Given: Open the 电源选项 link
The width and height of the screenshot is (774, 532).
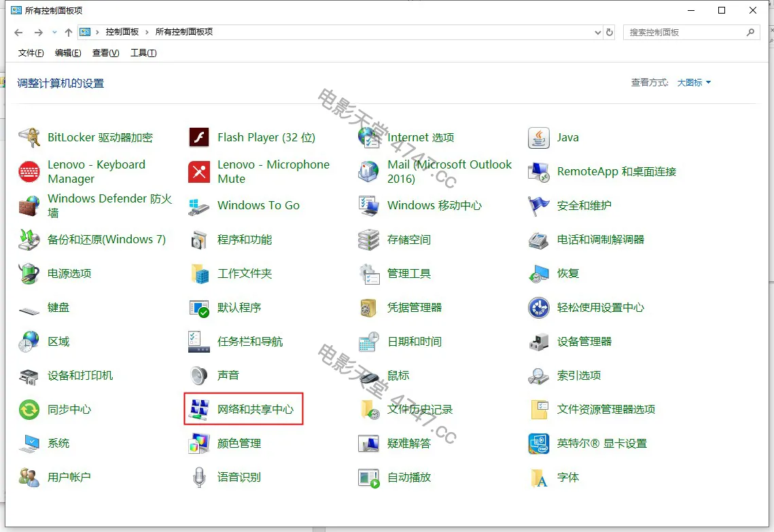Looking at the screenshot, I should tap(69, 273).
